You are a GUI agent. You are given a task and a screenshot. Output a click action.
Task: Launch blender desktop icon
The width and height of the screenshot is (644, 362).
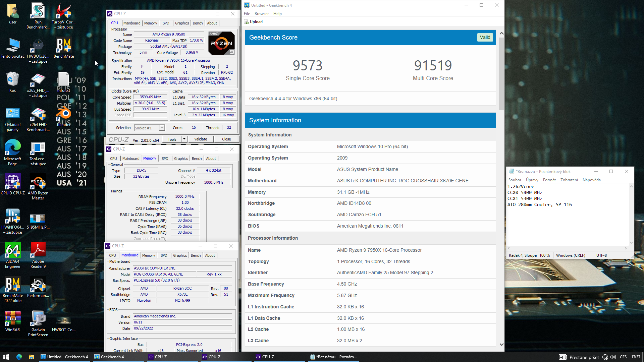(63, 116)
